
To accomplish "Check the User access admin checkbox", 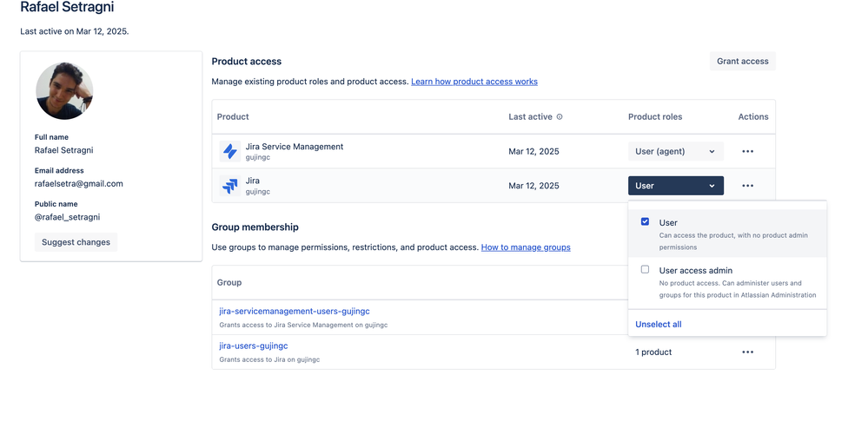I will (645, 269).
